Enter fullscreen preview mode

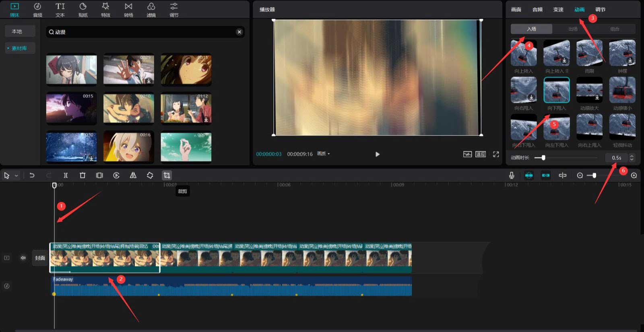496,154
